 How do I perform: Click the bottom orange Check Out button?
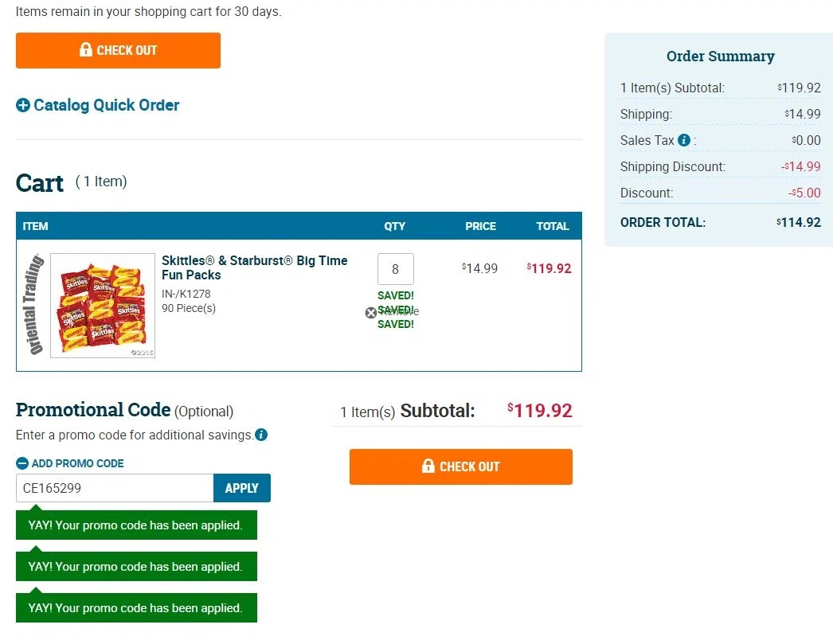460,466
